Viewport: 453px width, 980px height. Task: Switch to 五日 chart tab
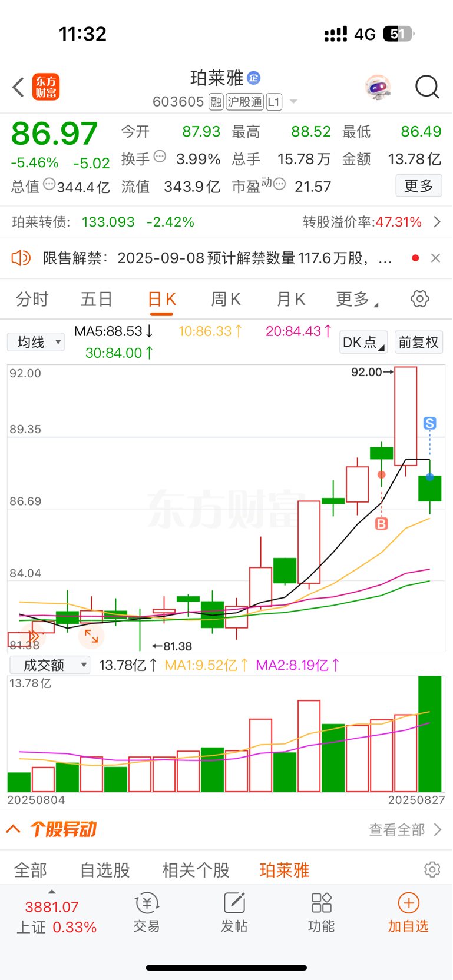(x=97, y=299)
